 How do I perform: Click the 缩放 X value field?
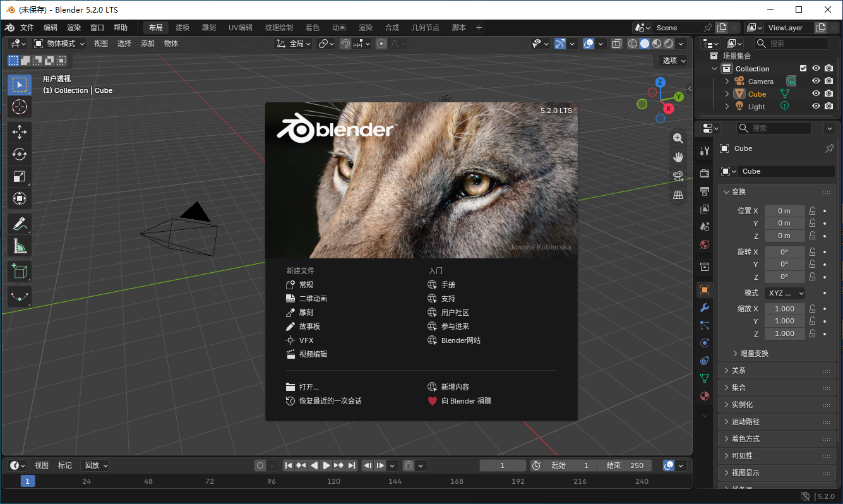click(x=785, y=309)
